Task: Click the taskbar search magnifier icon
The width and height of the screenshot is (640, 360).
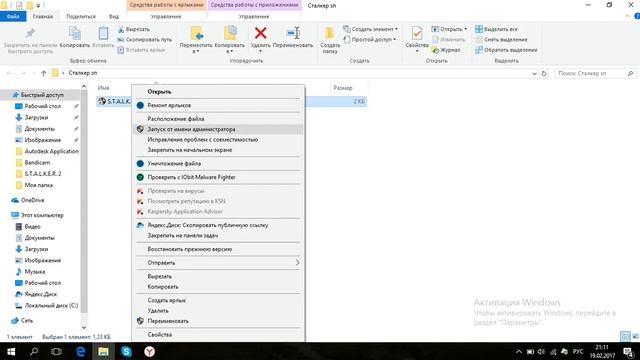Action: click(34, 351)
